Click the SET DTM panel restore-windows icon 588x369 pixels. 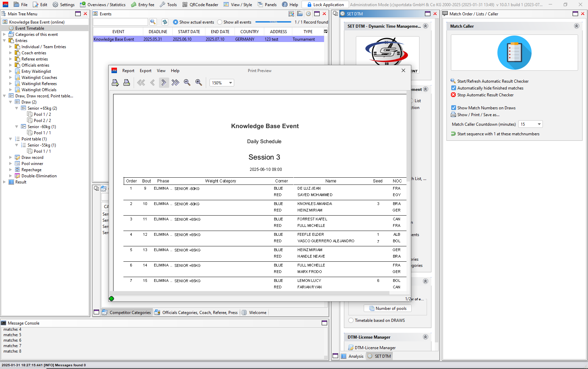(x=335, y=14)
